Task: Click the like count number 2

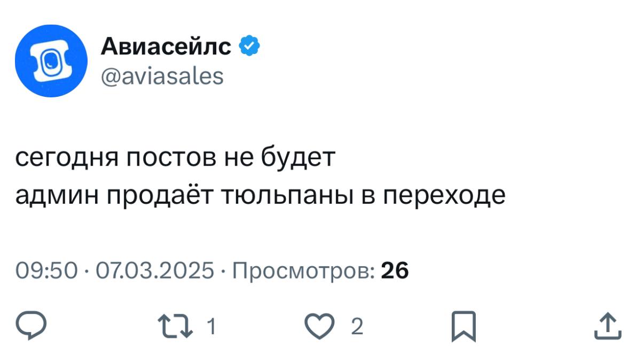Action: click(357, 326)
